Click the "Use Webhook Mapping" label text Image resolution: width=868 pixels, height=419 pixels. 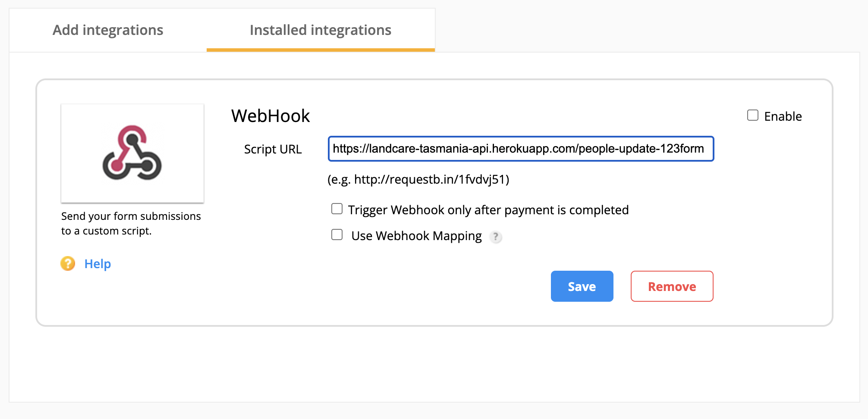click(x=416, y=236)
